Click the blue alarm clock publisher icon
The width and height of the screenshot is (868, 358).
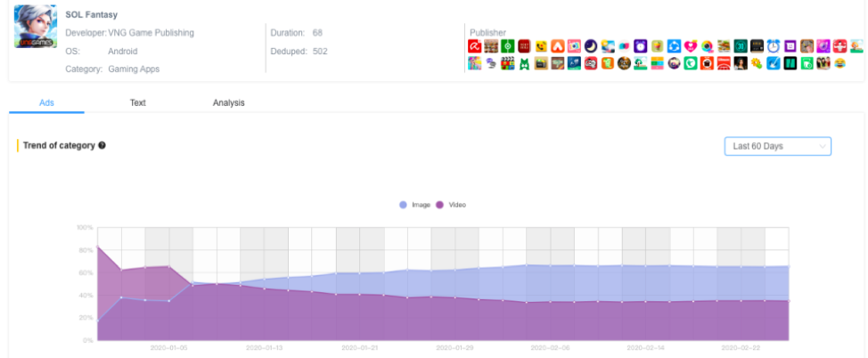pyautogui.click(x=774, y=45)
